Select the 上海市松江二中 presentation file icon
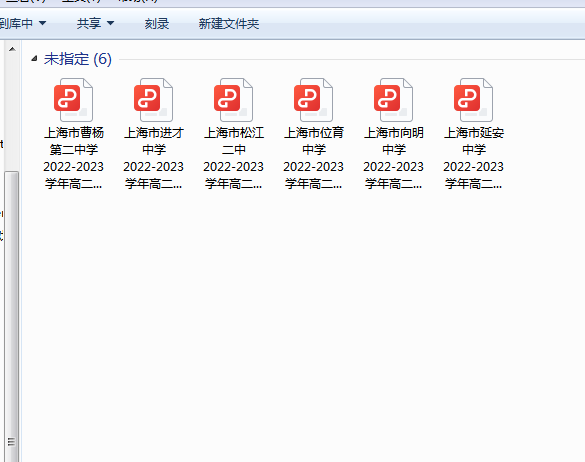The image size is (585, 462). (233, 100)
